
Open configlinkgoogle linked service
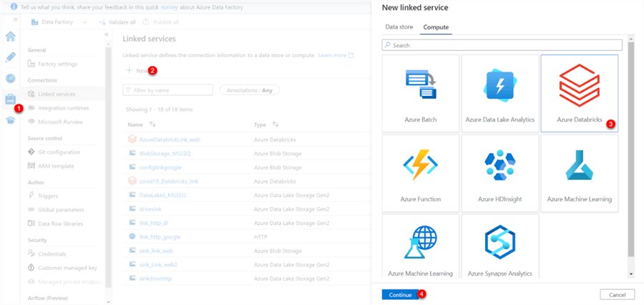click(x=160, y=168)
